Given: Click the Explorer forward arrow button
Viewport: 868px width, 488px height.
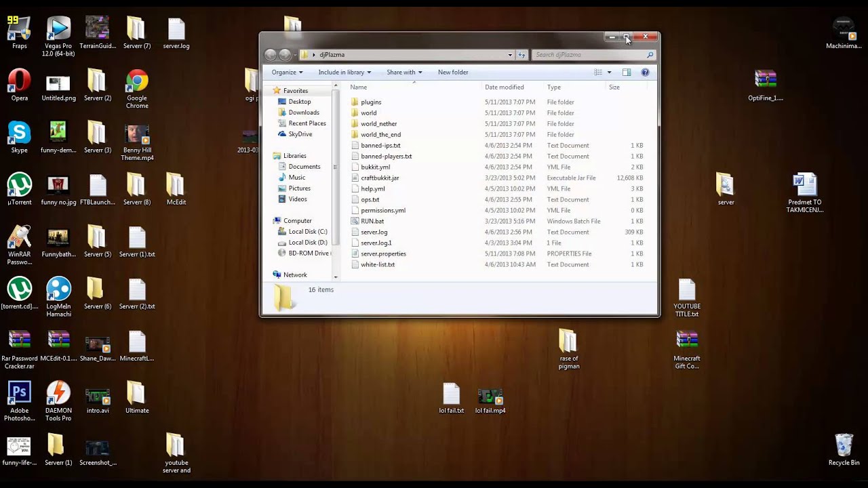Looking at the screenshot, I should (285, 55).
